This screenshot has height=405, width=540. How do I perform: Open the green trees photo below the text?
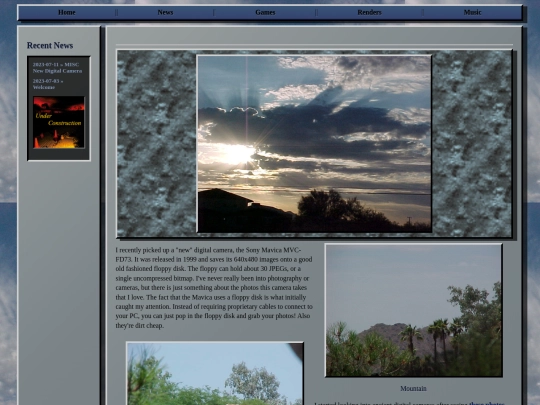(x=215, y=374)
